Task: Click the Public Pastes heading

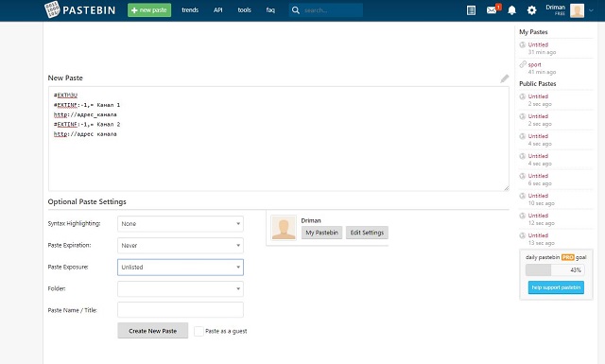Action: pos(538,84)
